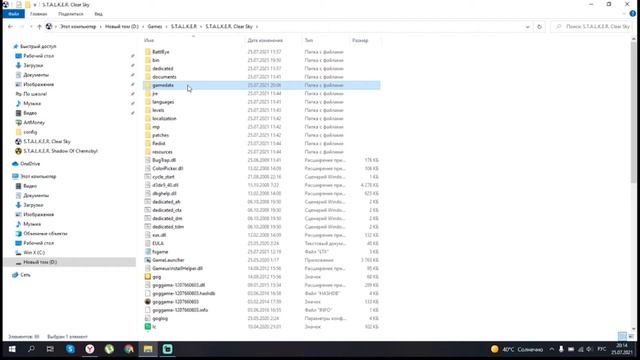
Task: Select the GameuxInstallHelper.dll file
Action: 178,268
